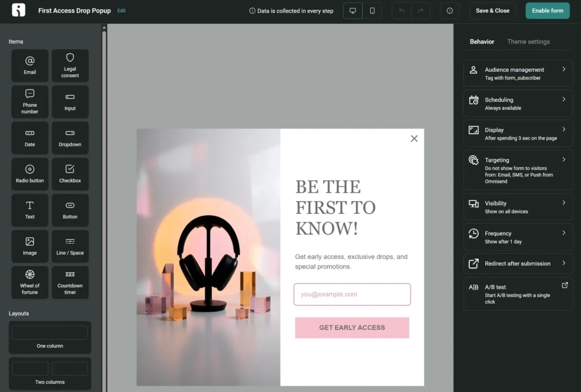Expand Visibility settings chevron
This screenshot has height=392, width=581.
pyautogui.click(x=564, y=203)
